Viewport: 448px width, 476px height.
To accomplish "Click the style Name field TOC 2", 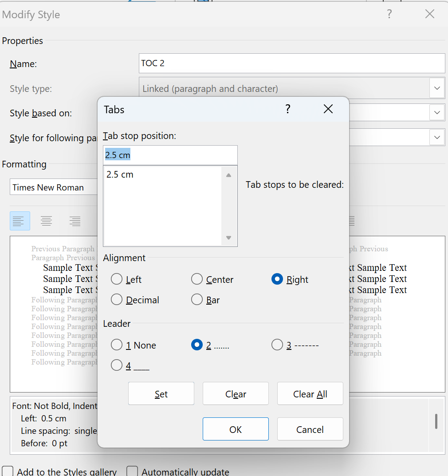I will click(292, 63).
